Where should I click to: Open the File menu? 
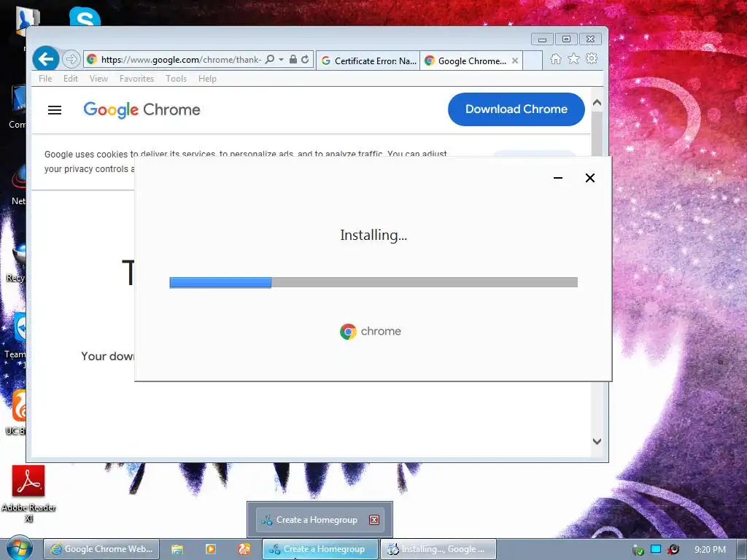(45, 79)
